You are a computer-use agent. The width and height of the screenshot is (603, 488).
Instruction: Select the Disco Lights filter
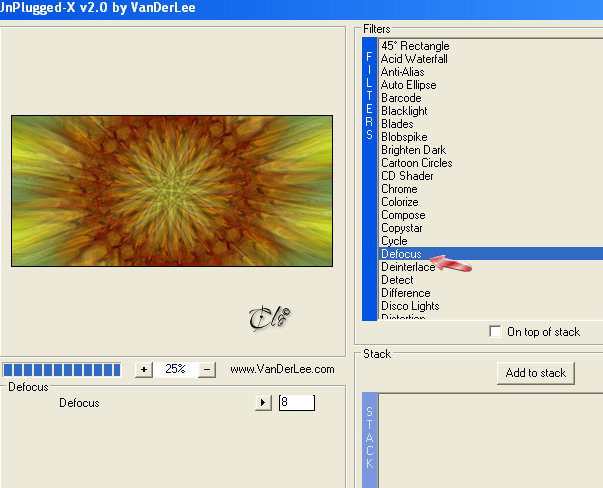pos(410,306)
